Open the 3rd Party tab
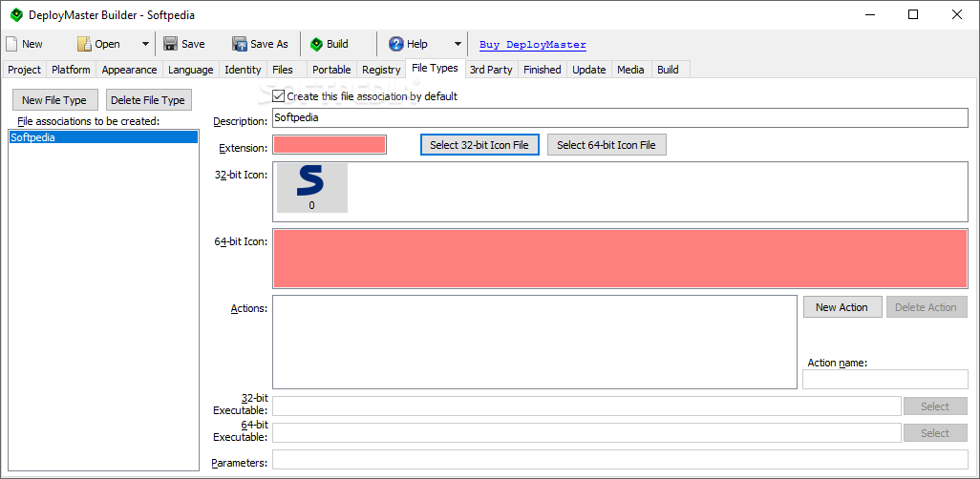 [x=491, y=70]
